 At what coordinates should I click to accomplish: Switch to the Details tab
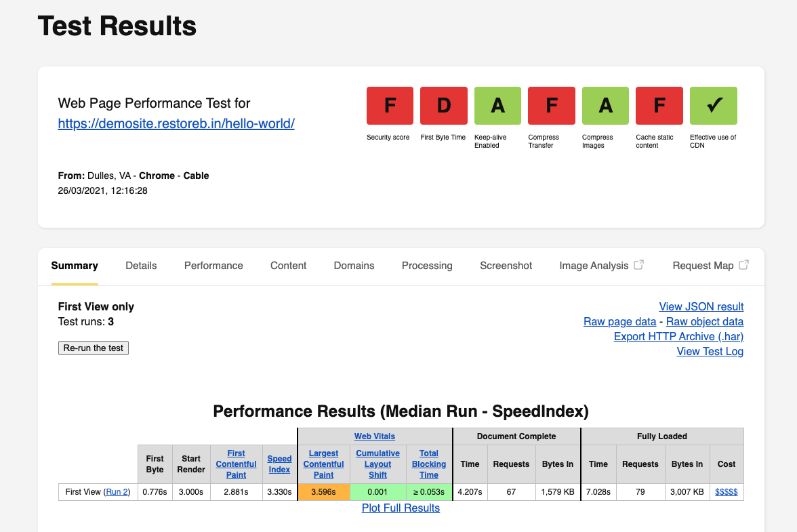point(141,266)
